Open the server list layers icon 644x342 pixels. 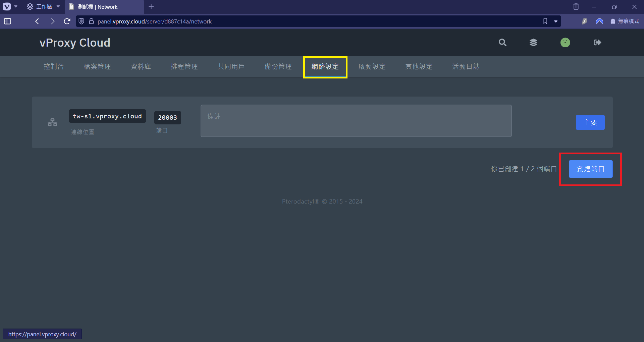point(533,43)
